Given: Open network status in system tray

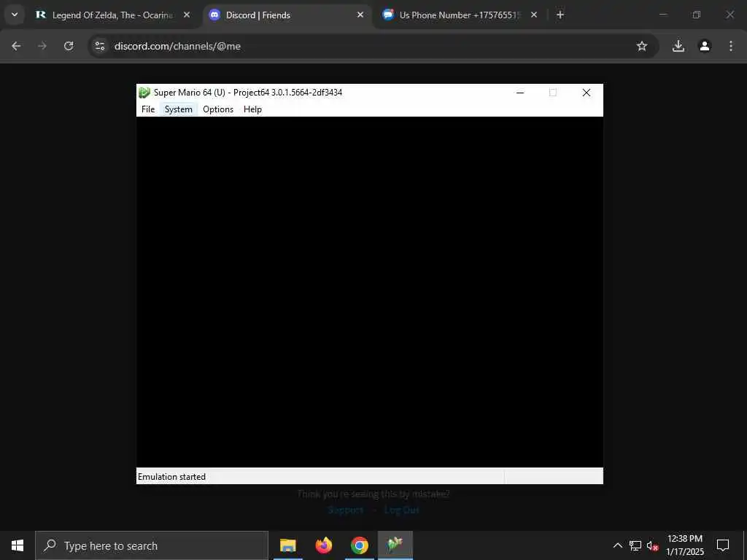Looking at the screenshot, I should click(x=635, y=545).
